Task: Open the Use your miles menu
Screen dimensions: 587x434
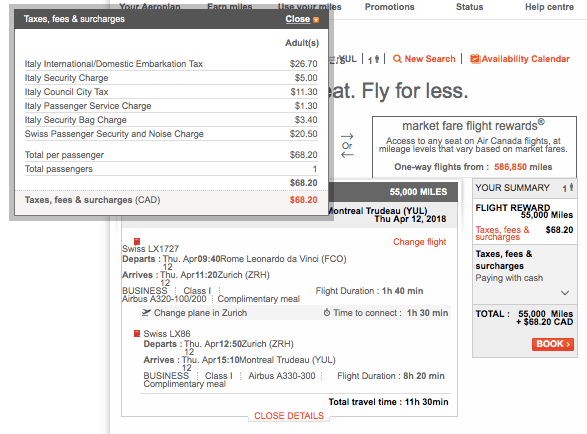Action: point(310,7)
